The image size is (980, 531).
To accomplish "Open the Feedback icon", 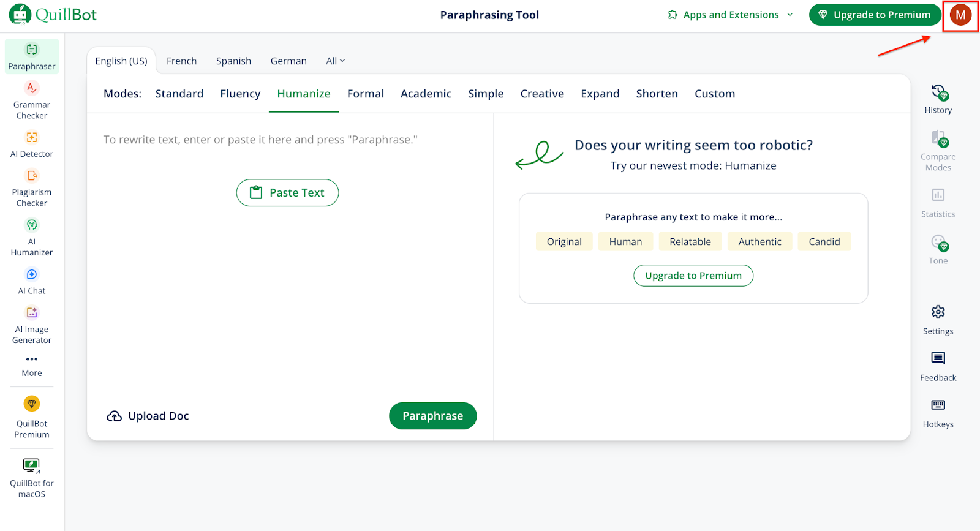I will tap(938, 358).
